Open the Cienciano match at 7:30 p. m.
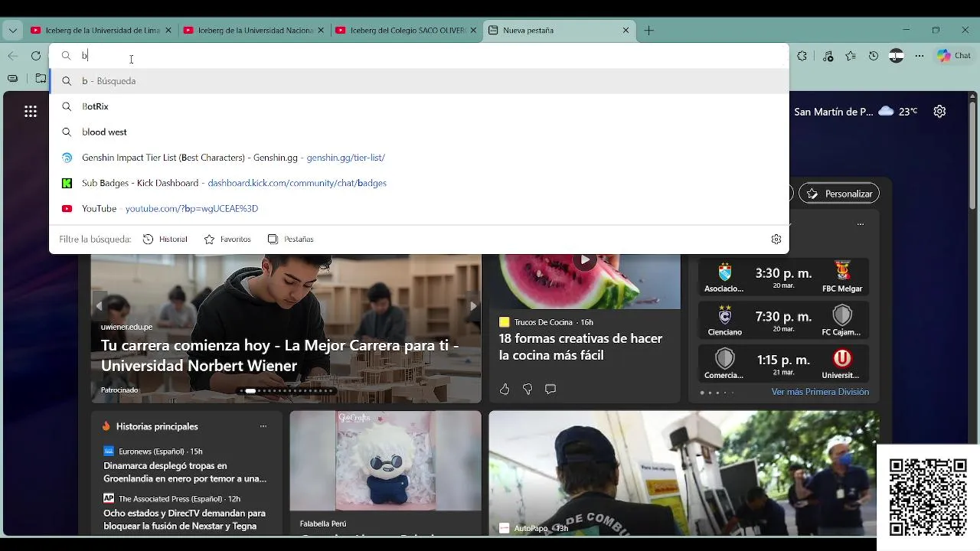The height and width of the screenshot is (551, 980). point(783,321)
